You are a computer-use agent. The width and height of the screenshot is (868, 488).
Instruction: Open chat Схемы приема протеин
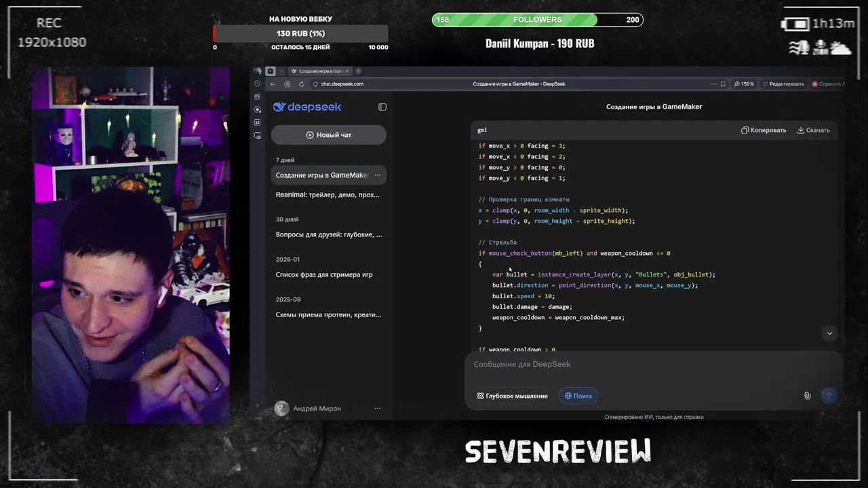[x=328, y=314]
